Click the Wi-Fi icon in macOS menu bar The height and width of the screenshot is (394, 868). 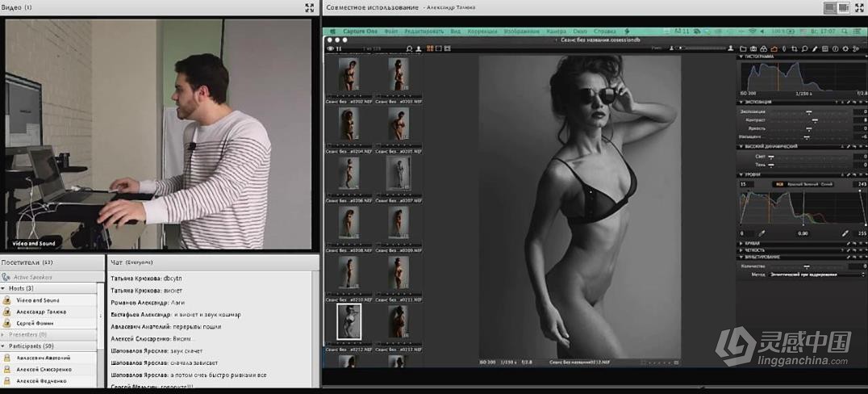click(x=752, y=31)
